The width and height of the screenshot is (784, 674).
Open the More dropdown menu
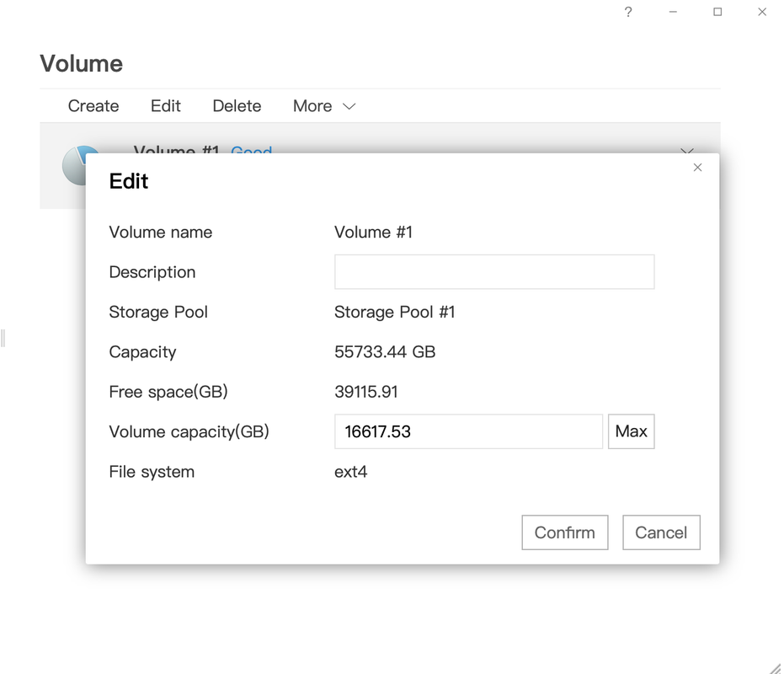(324, 106)
